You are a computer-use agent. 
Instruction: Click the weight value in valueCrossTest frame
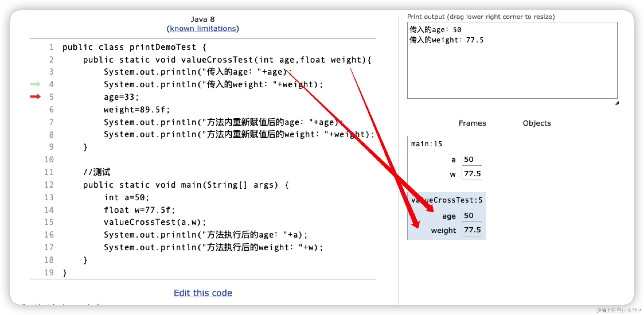pos(472,230)
